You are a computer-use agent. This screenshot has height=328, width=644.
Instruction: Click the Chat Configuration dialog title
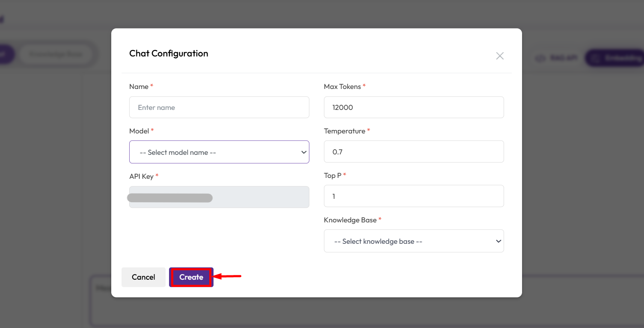pos(169,53)
